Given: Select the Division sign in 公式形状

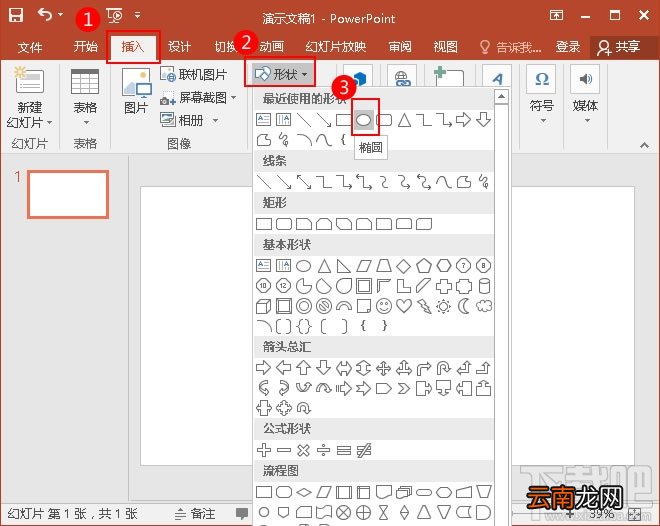Looking at the screenshot, I should pyautogui.click(x=323, y=450).
